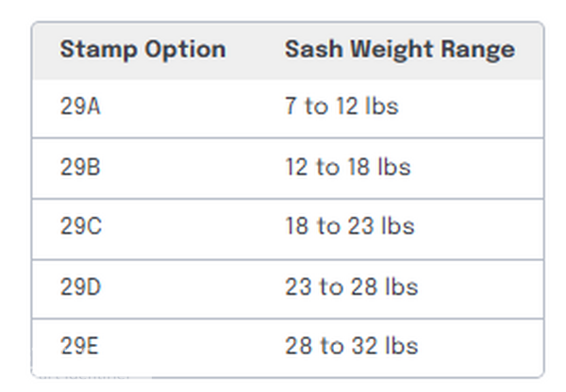Click the 23 to 28 lbs cell
The width and height of the screenshot is (566, 392).
tap(352, 287)
